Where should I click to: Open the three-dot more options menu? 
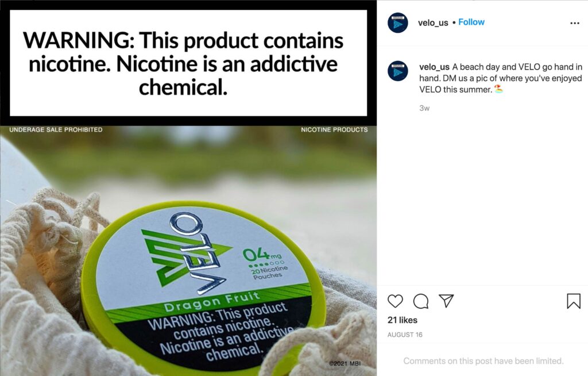(574, 24)
